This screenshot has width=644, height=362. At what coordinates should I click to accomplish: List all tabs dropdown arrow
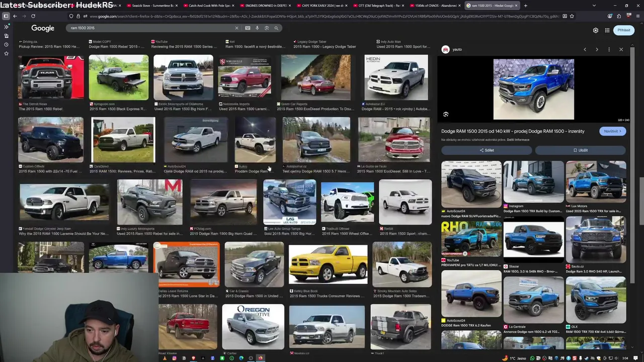594,6
